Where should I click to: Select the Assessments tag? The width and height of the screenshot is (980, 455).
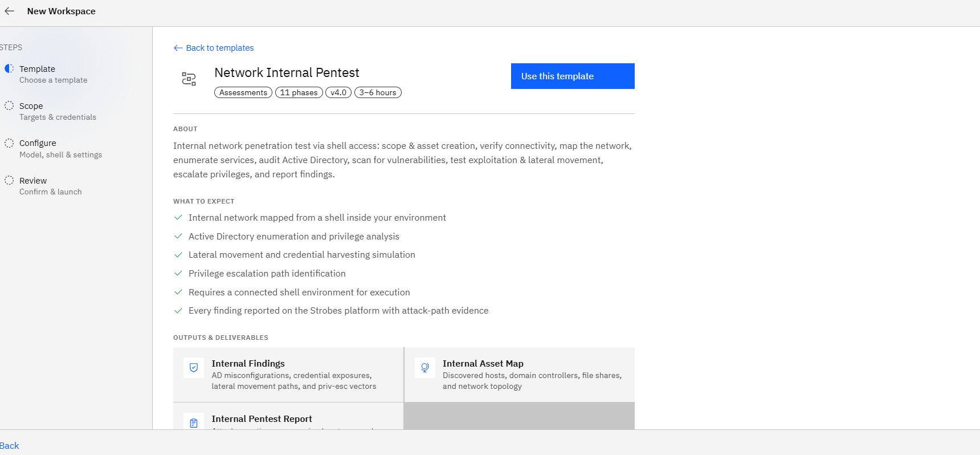(243, 92)
